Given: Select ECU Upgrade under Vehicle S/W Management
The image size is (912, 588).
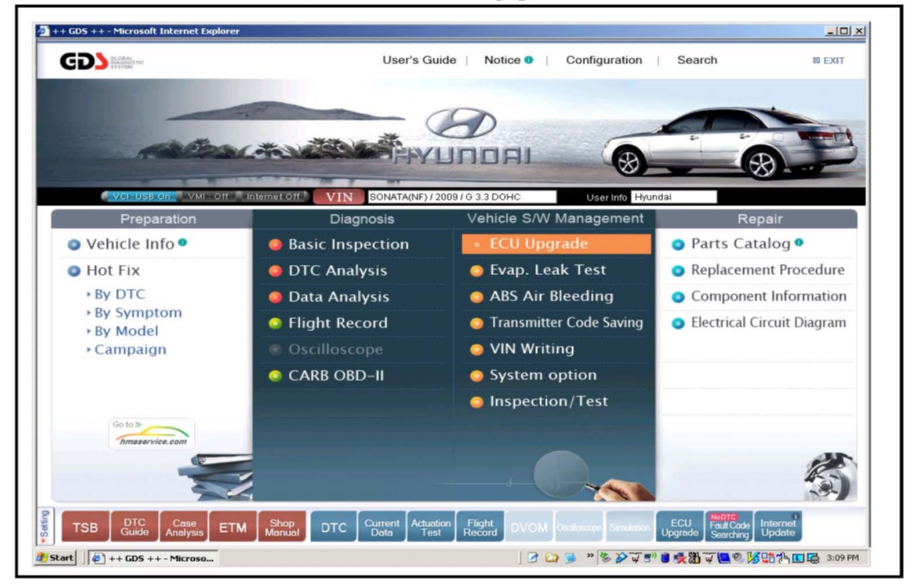Looking at the screenshot, I should (x=556, y=244).
